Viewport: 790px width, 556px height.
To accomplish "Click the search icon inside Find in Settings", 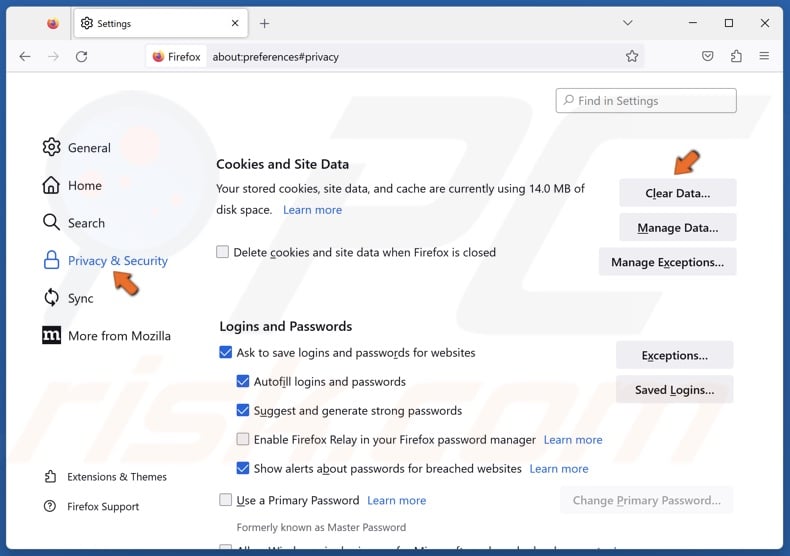I will coord(568,100).
